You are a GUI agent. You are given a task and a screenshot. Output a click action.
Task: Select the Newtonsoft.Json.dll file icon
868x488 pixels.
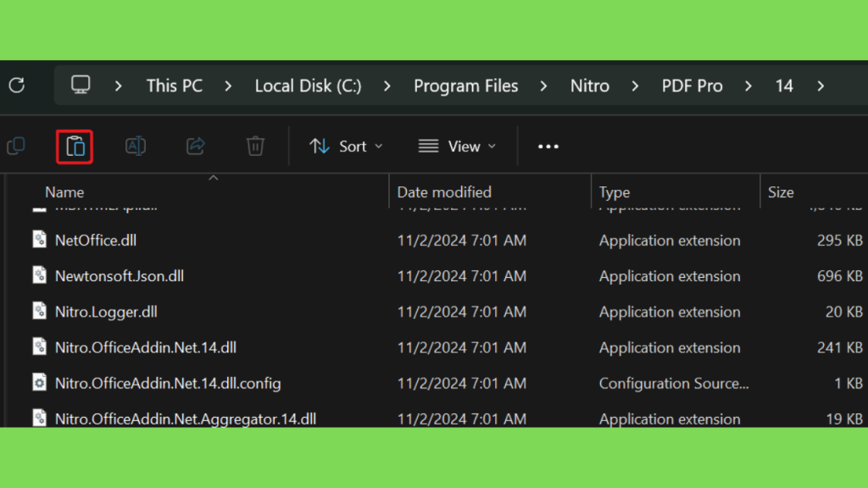(39, 275)
